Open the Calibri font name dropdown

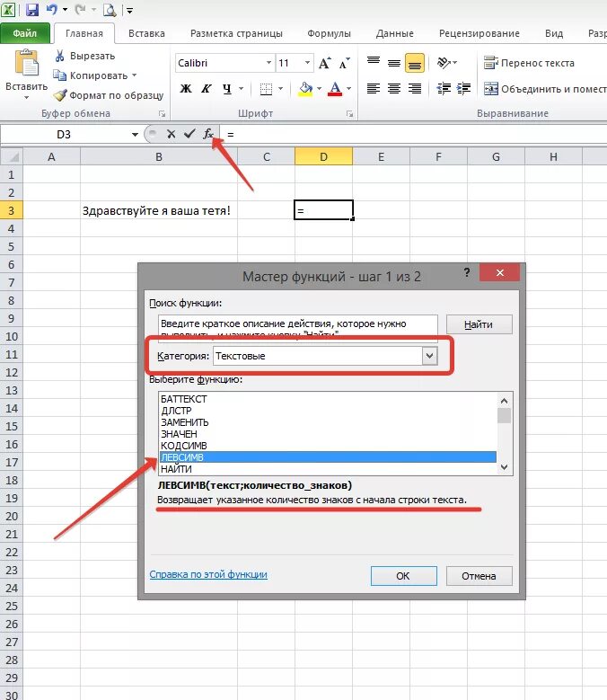pyautogui.click(x=269, y=63)
